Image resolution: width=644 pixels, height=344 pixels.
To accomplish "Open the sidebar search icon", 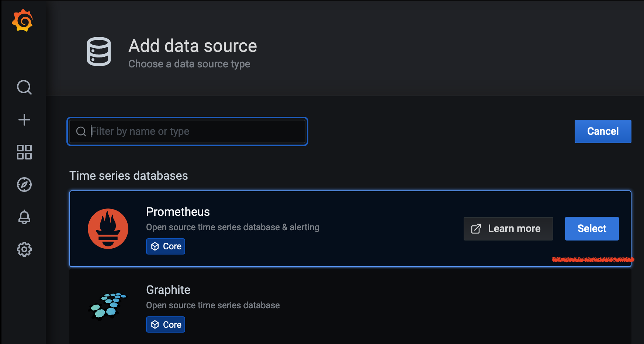I will pos(24,87).
